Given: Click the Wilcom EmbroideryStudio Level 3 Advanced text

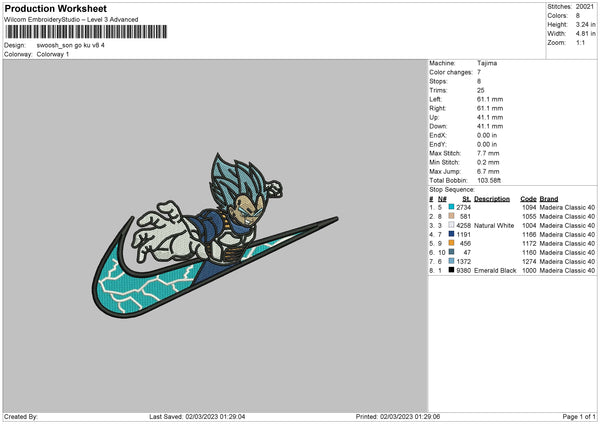Looking at the screenshot, I should tap(71, 20).
